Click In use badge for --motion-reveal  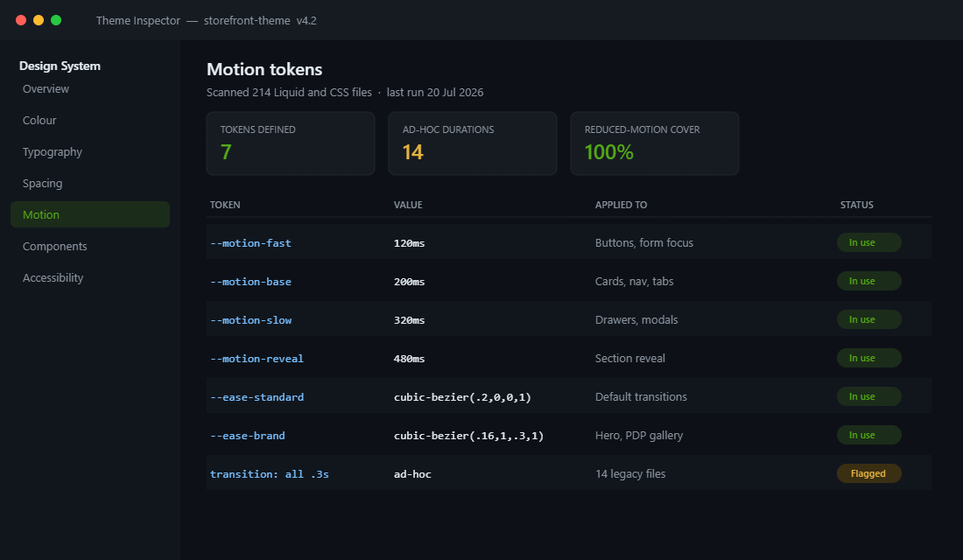(869, 358)
